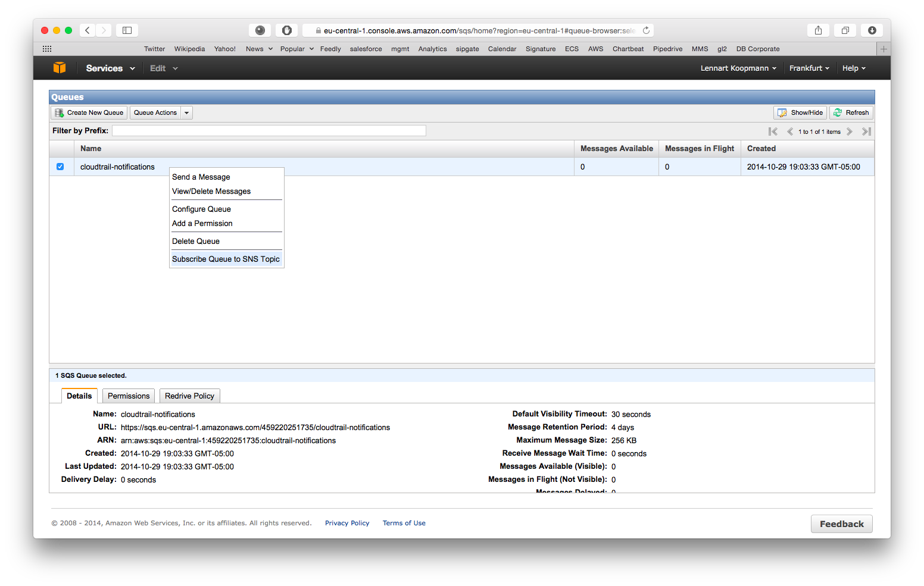Open the Privacy Policy link
The image size is (924, 586).
point(347,524)
